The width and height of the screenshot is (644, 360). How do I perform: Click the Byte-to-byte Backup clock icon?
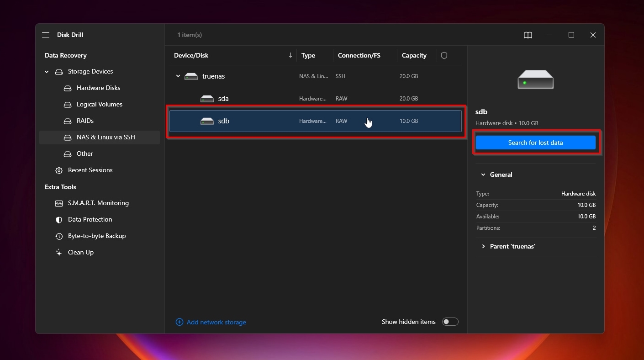point(59,236)
